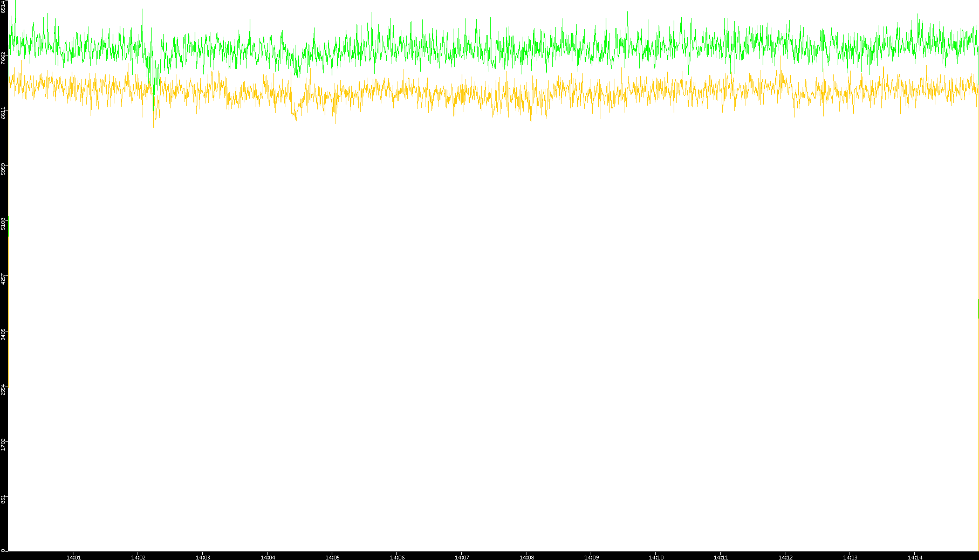The image size is (979, 560).
Task: Select the 14:07 time axis marker
Action: [x=462, y=557]
